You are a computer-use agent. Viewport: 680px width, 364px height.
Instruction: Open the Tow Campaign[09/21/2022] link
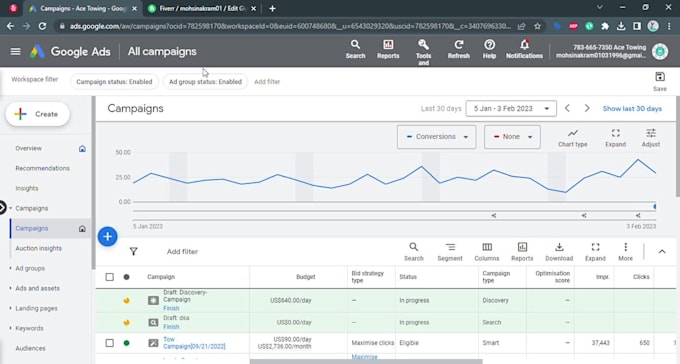[194, 343]
